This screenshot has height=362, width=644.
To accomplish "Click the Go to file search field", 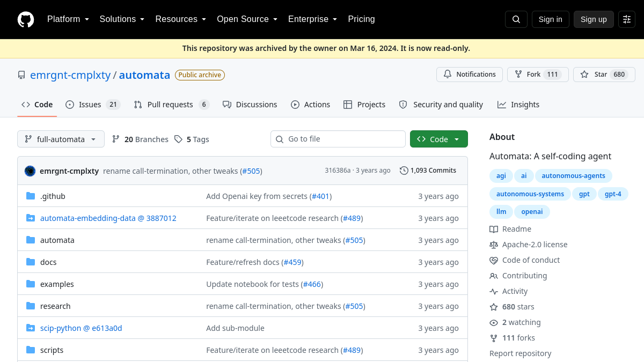I will (338, 139).
